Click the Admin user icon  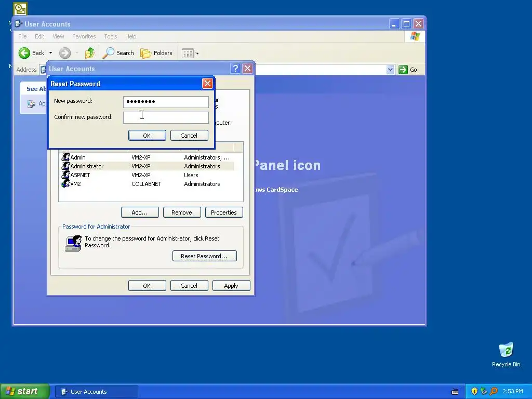coord(65,157)
